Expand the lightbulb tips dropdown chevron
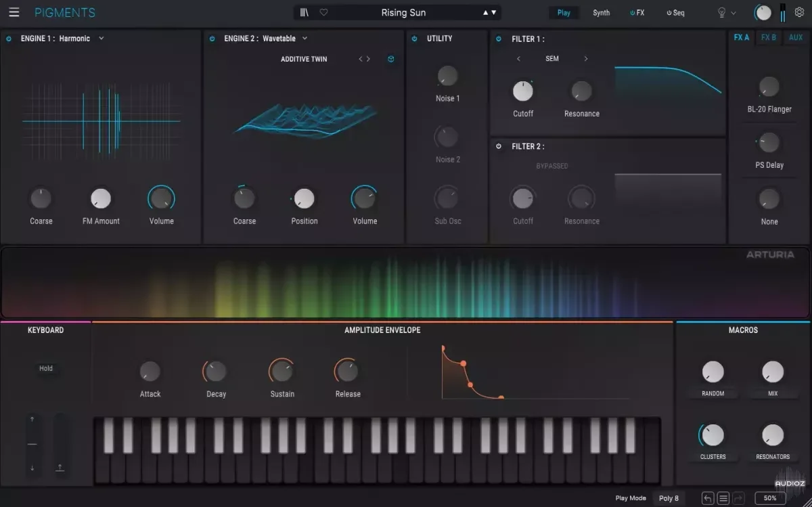The height and width of the screenshot is (507, 812). (734, 13)
